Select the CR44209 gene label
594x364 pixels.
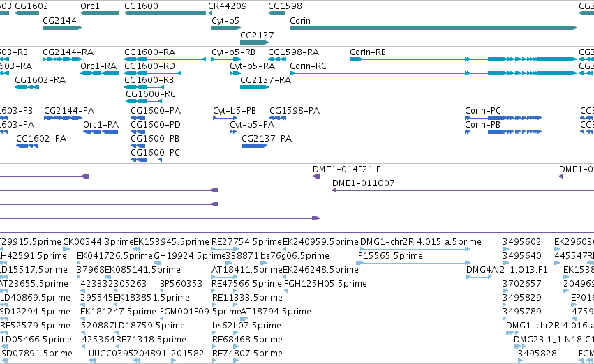click(228, 6)
